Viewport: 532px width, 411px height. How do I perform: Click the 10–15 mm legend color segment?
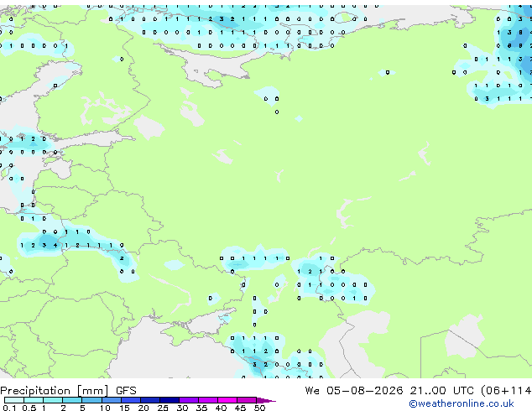click(x=112, y=400)
